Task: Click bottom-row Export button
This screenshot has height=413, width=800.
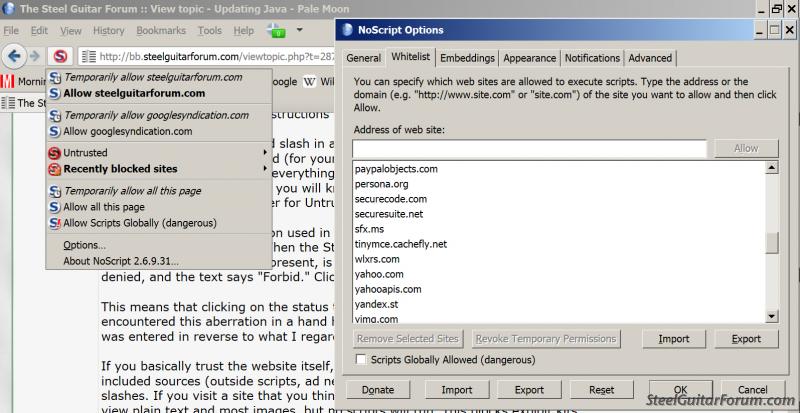Action: [529, 390]
